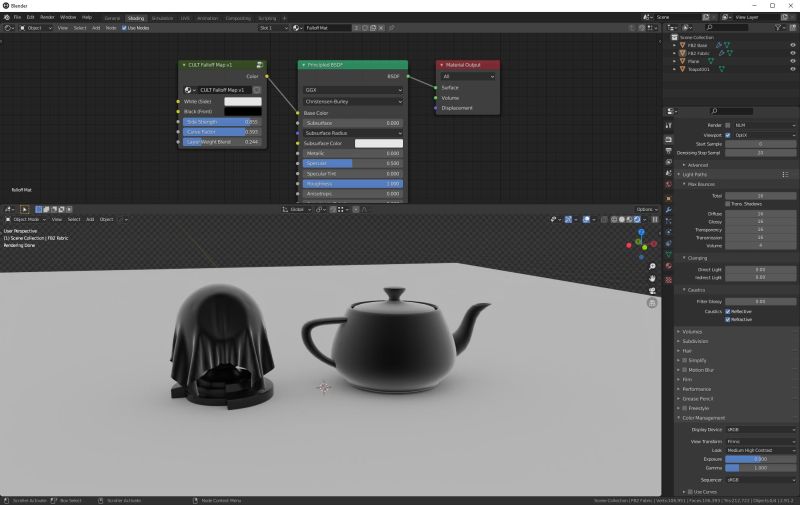
Task: Adjust the Roughness slider in Principled BSDF
Action: (353, 184)
